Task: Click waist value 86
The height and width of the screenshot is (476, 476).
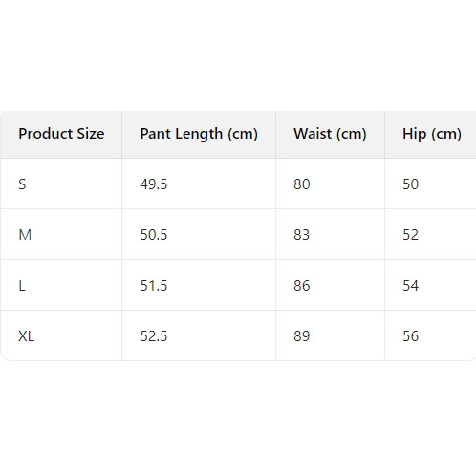Action: [x=302, y=286]
